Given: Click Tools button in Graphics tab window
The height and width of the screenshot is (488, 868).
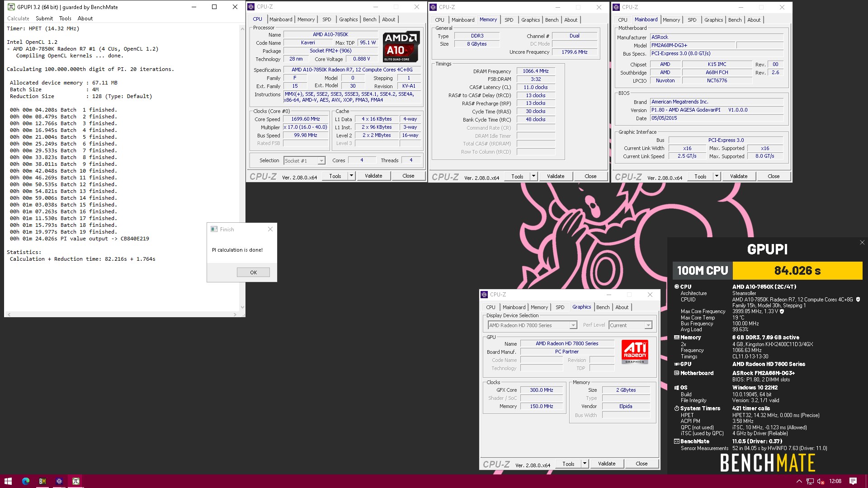Looking at the screenshot, I should 568,464.
